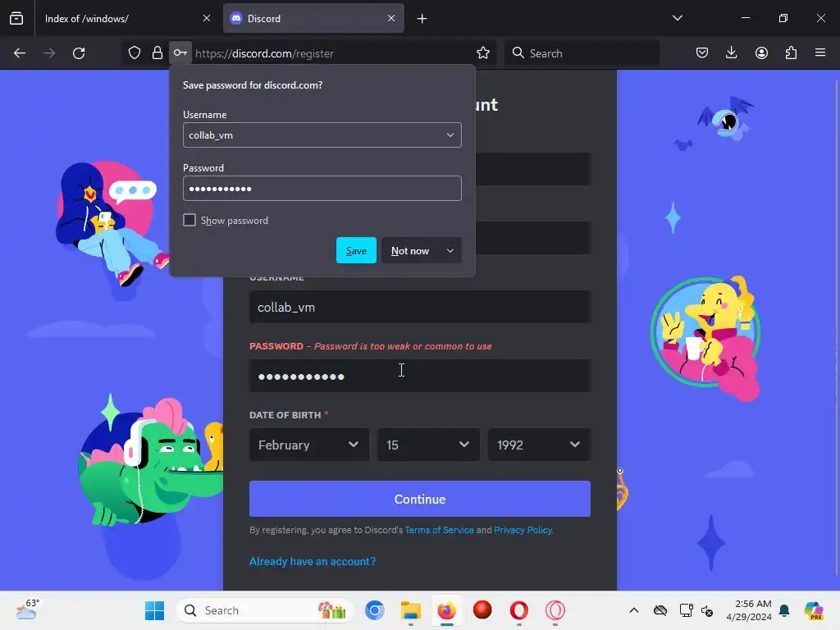Open the Opera GX taskbar icon
This screenshot has width=840, height=630.
tap(555, 610)
